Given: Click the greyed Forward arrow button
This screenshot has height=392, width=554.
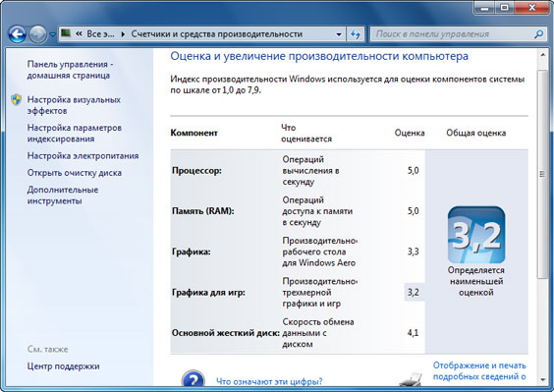Looking at the screenshot, I should pos(37,34).
